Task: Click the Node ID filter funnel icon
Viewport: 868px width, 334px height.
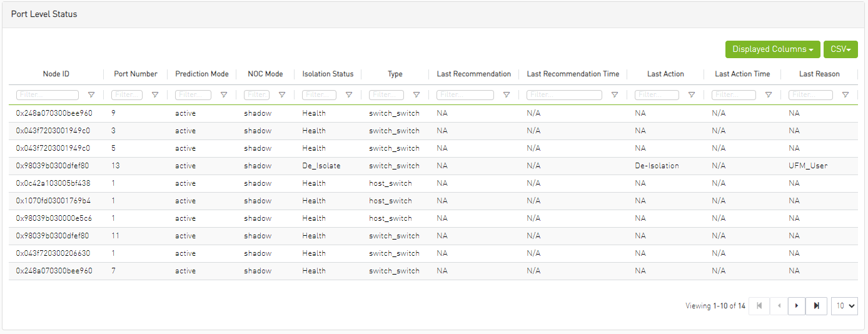Action: click(91, 95)
